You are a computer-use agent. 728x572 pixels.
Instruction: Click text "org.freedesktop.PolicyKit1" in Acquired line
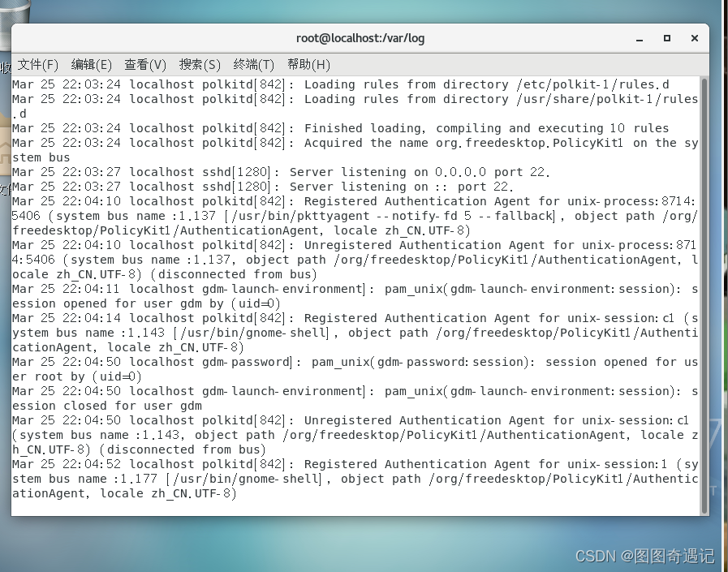(530, 143)
